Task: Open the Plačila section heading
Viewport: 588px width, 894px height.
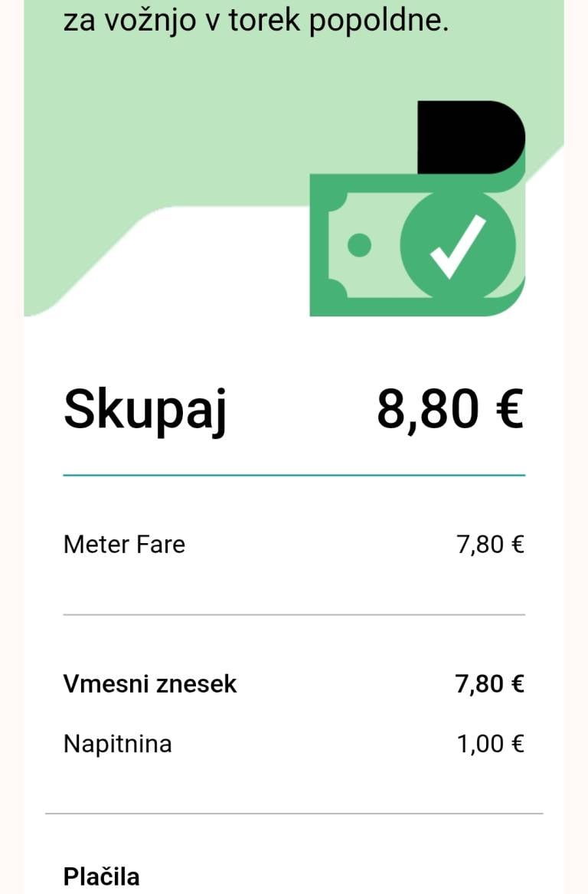Action: [101, 876]
